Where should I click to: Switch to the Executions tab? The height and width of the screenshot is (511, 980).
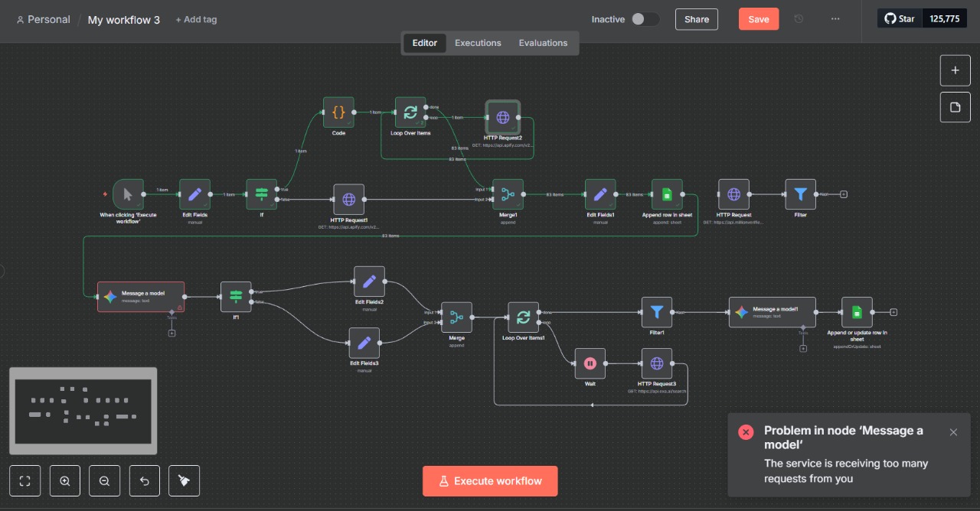478,43
